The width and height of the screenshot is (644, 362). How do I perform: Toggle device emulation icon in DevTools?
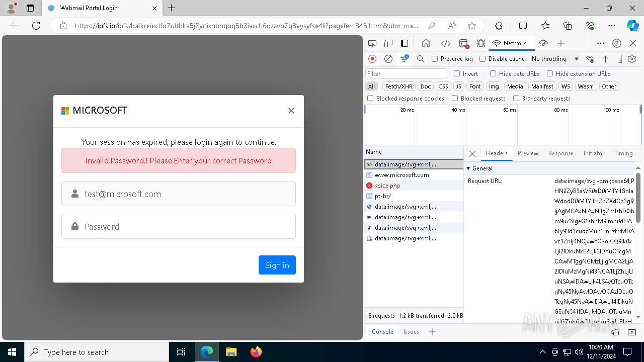pos(388,43)
